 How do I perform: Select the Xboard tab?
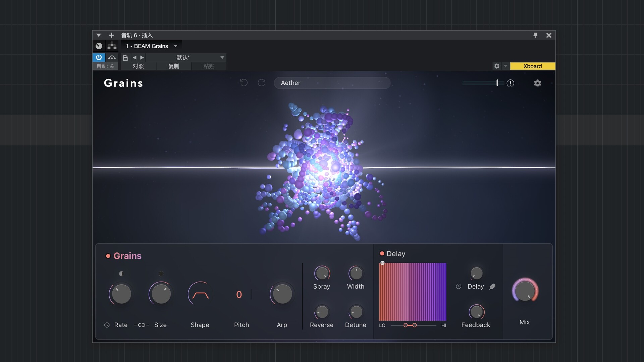[532, 66]
